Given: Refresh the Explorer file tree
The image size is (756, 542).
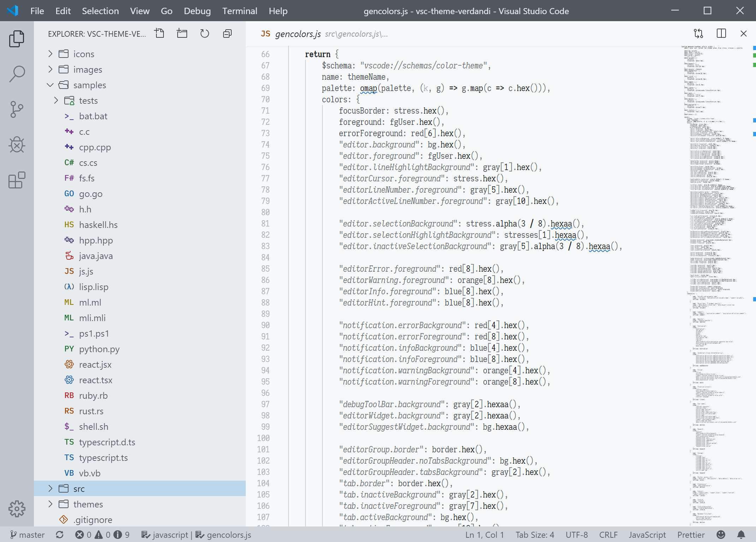Looking at the screenshot, I should click(x=204, y=34).
